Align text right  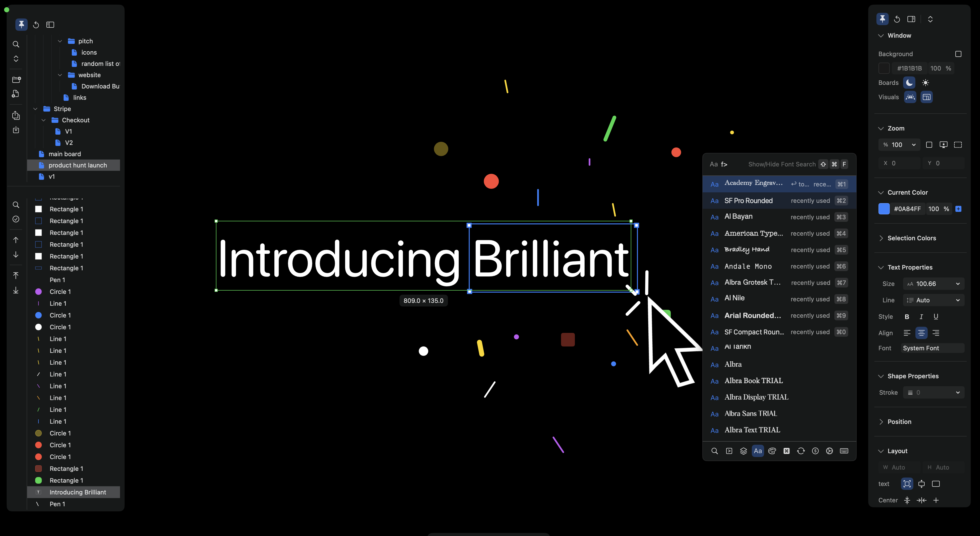(x=936, y=333)
